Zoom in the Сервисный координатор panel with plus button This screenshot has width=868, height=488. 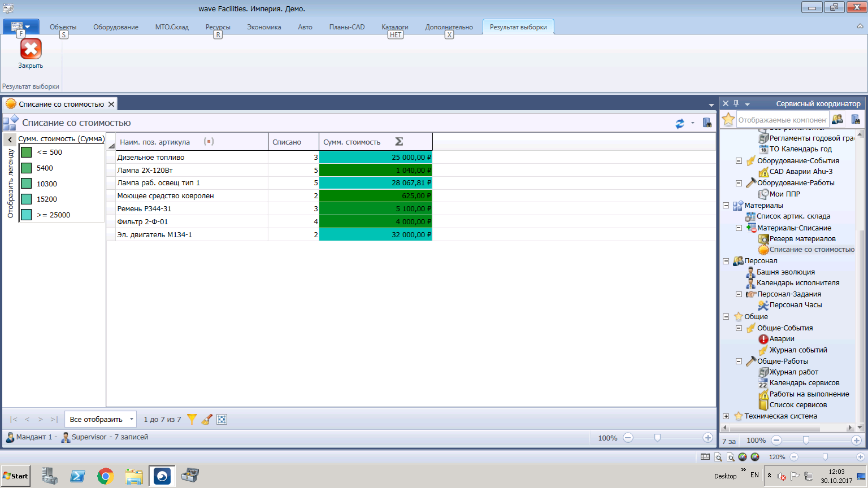click(x=856, y=441)
